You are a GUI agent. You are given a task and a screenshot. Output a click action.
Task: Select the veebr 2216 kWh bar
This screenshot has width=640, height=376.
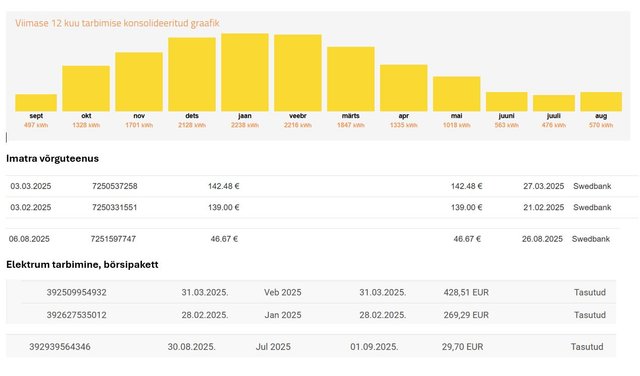coord(298,73)
